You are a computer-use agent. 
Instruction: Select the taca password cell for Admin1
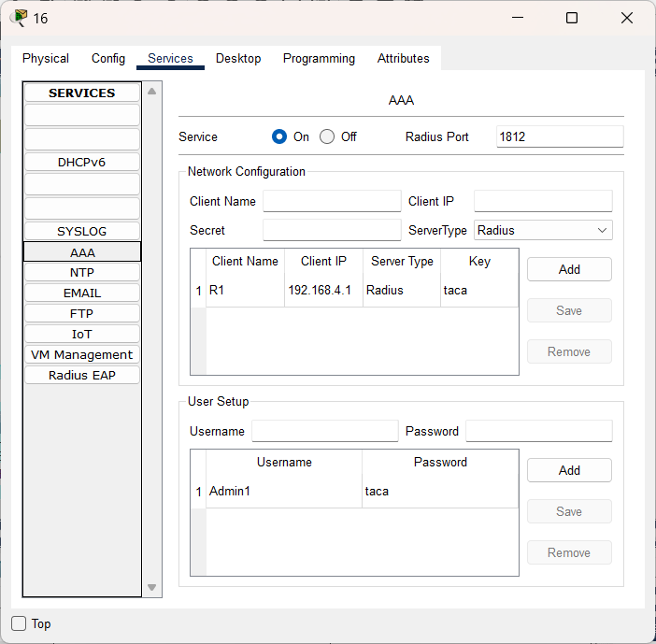pos(440,492)
